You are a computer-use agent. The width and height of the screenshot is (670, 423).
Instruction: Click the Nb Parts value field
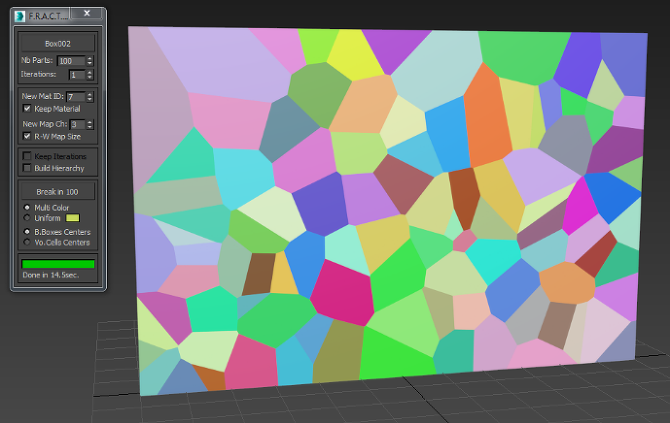(x=71, y=61)
